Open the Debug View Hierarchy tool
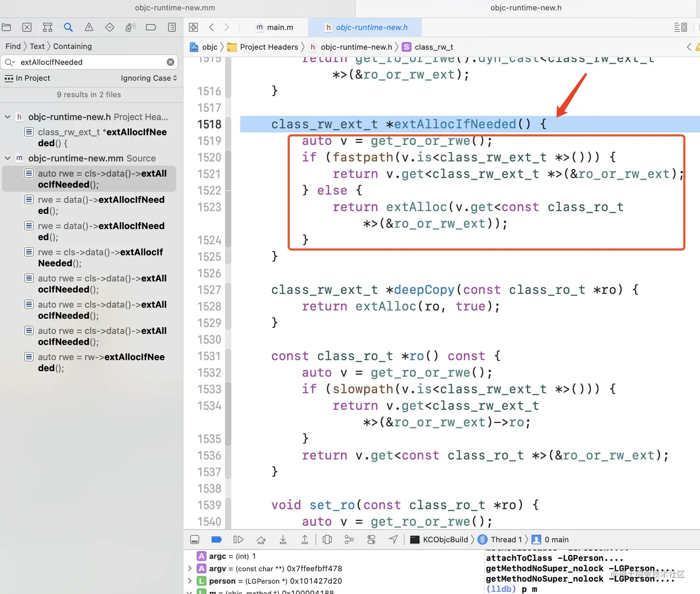Viewport: 700px width, 594px height. [x=327, y=540]
